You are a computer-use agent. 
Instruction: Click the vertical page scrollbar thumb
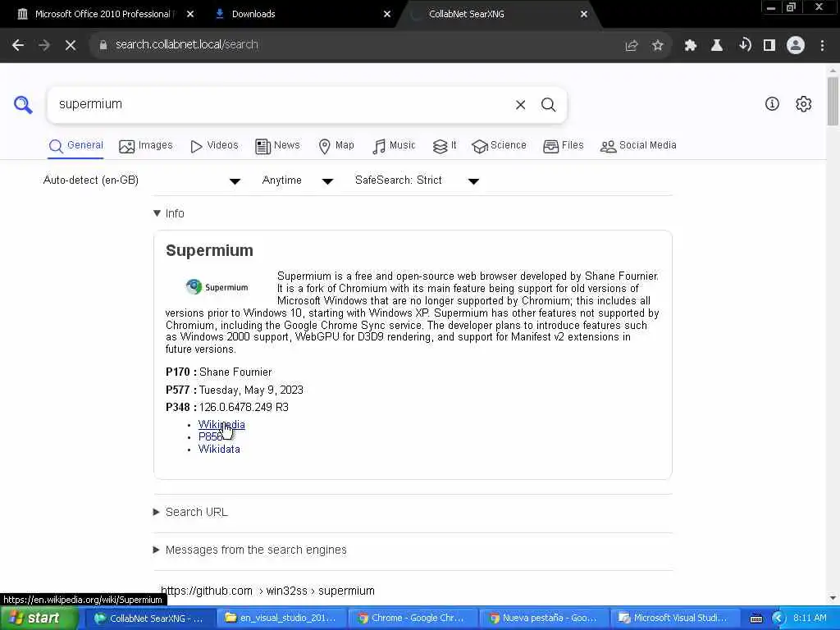[x=833, y=101]
